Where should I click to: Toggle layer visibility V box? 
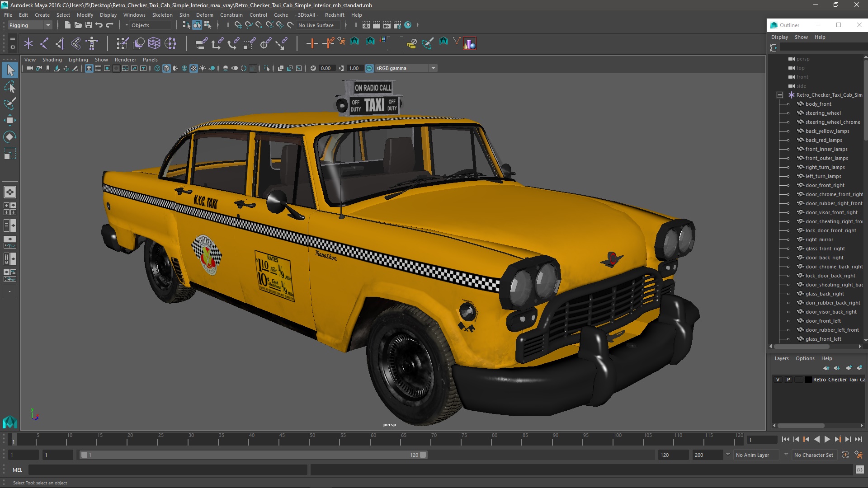coord(778,380)
